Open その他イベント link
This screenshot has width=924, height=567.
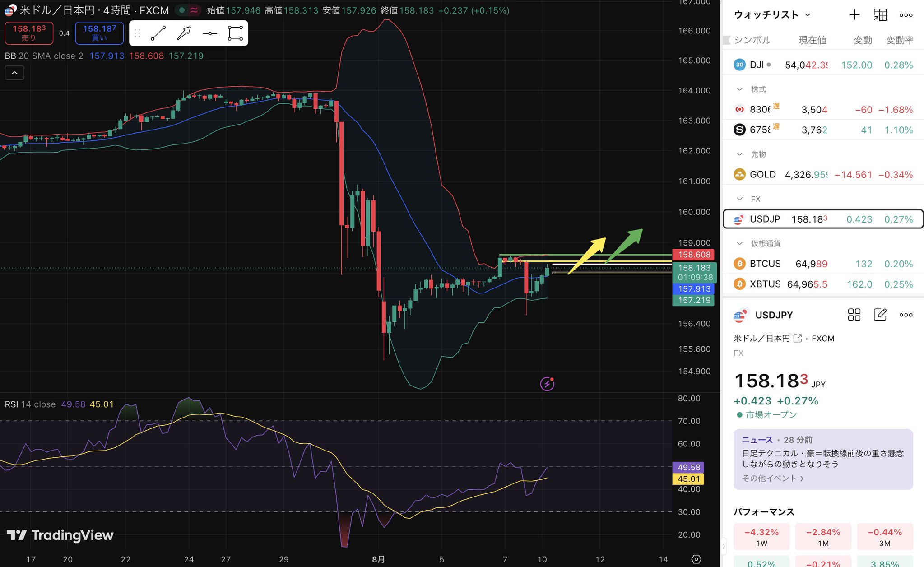[x=772, y=479]
